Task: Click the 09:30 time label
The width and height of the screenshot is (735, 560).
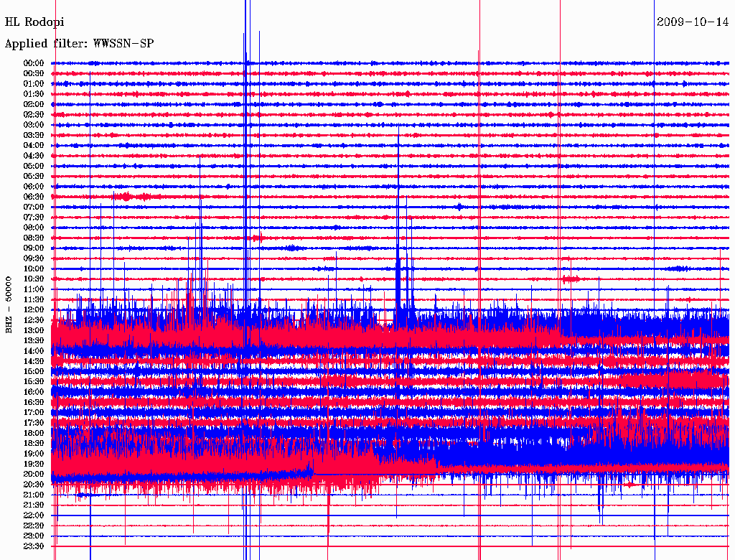Action: (34, 258)
